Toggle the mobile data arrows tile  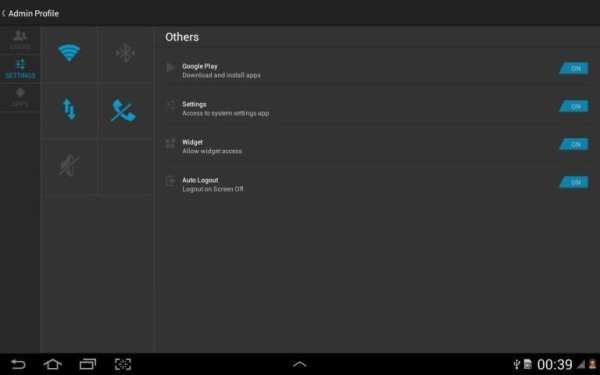(69, 109)
